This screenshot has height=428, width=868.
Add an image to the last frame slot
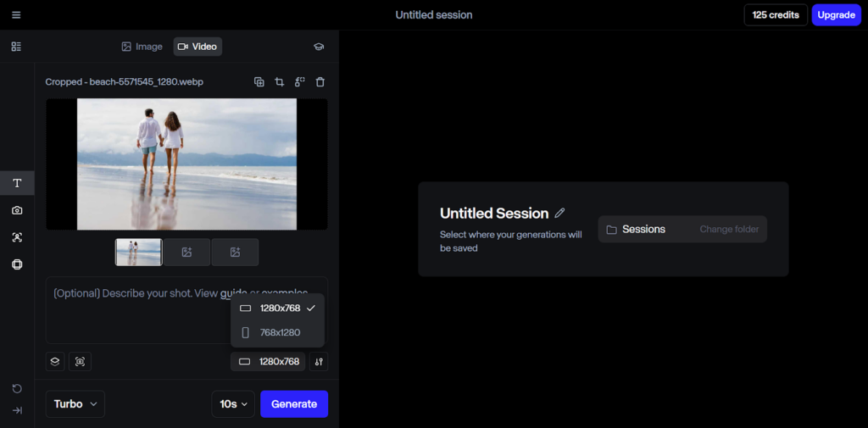click(x=236, y=252)
